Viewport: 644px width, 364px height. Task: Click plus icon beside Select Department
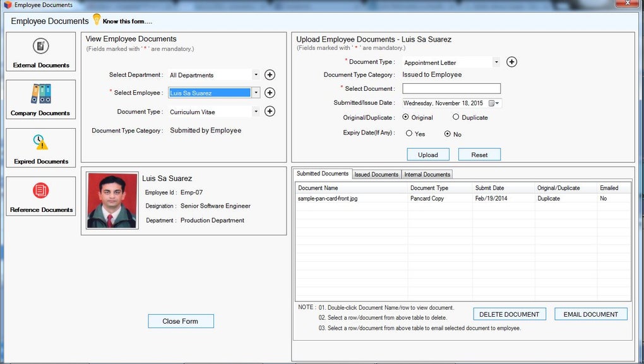[270, 74]
